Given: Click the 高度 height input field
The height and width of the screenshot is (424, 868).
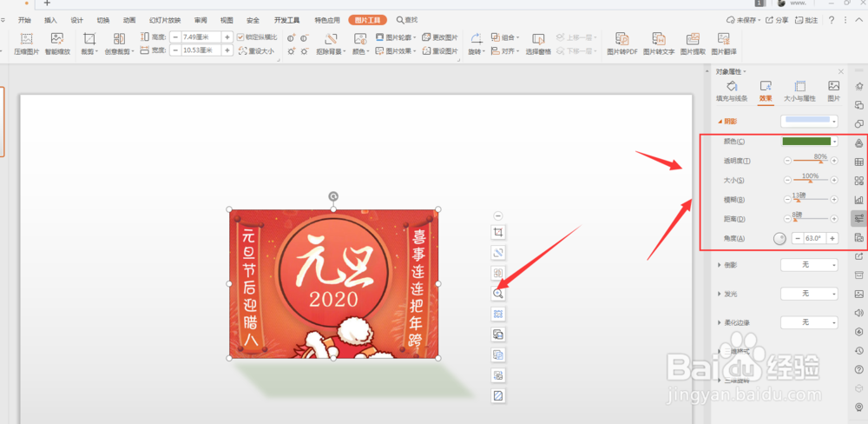Looking at the screenshot, I should click(201, 37).
